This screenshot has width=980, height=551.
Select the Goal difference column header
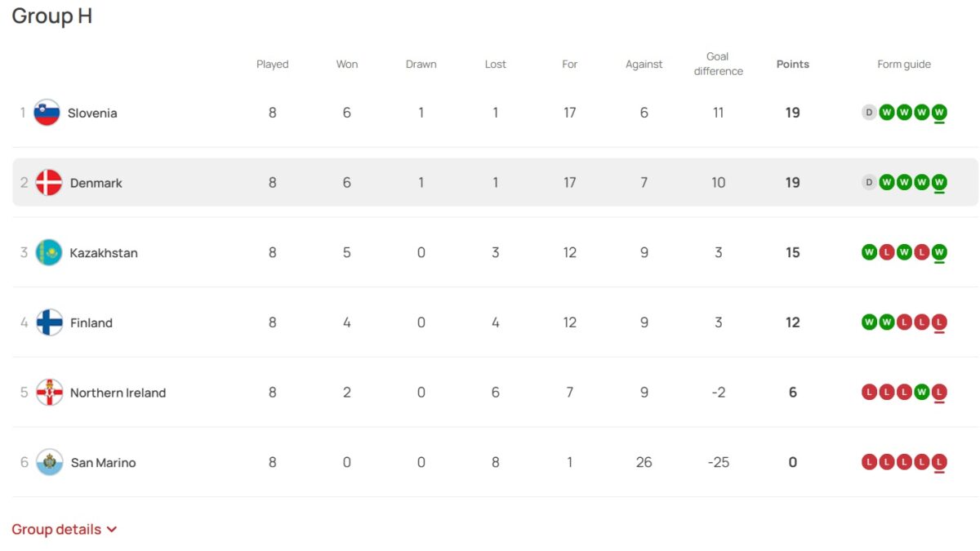tap(719, 64)
